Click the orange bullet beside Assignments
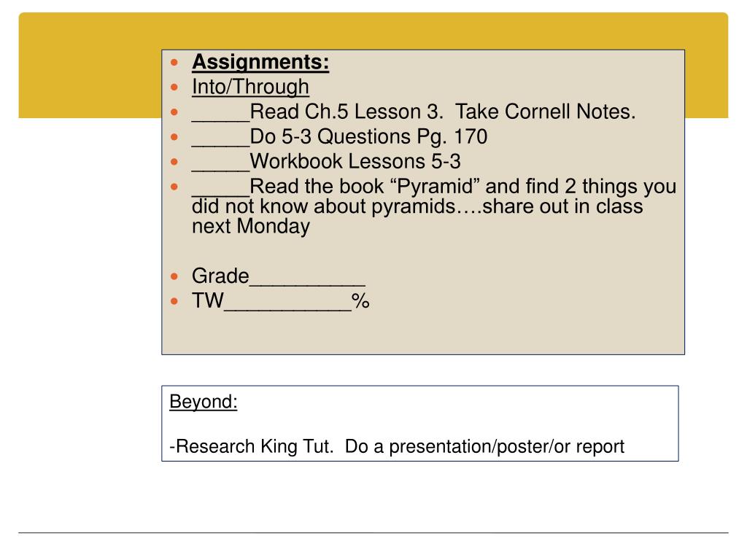 pyautogui.click(x=174, y=63)
